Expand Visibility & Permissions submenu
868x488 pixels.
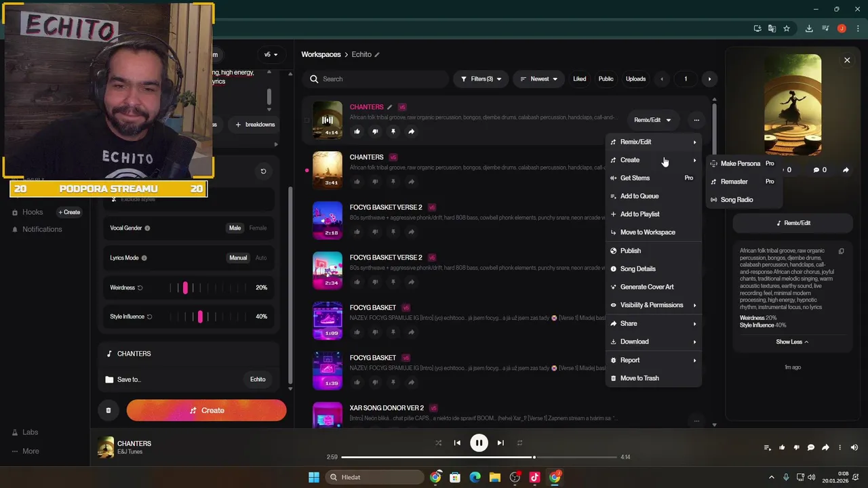coord(653,305)
